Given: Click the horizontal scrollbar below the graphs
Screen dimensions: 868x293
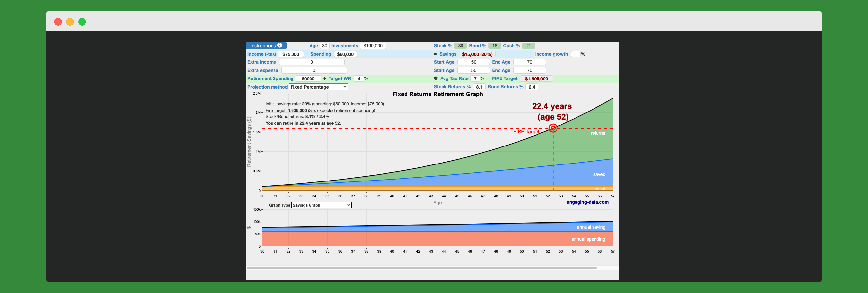Looking at the screenshot, I should pyautogui.click(x=421, y=268).
